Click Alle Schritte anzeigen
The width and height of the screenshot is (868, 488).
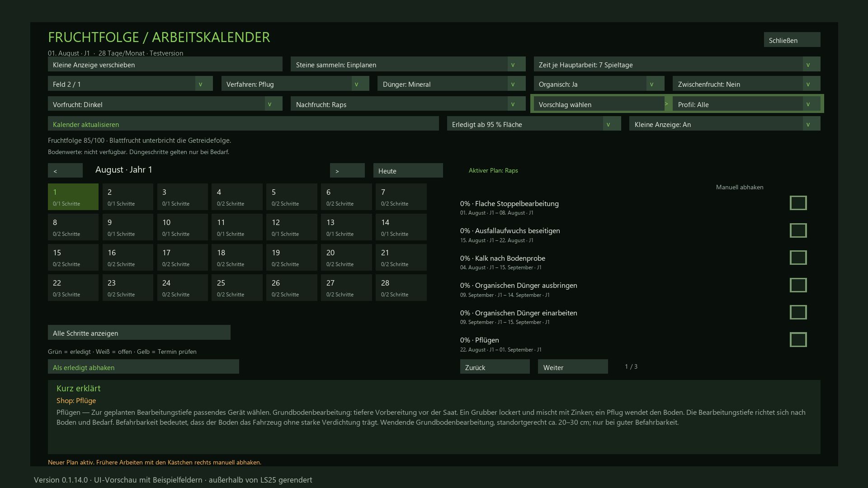[139, 333]
